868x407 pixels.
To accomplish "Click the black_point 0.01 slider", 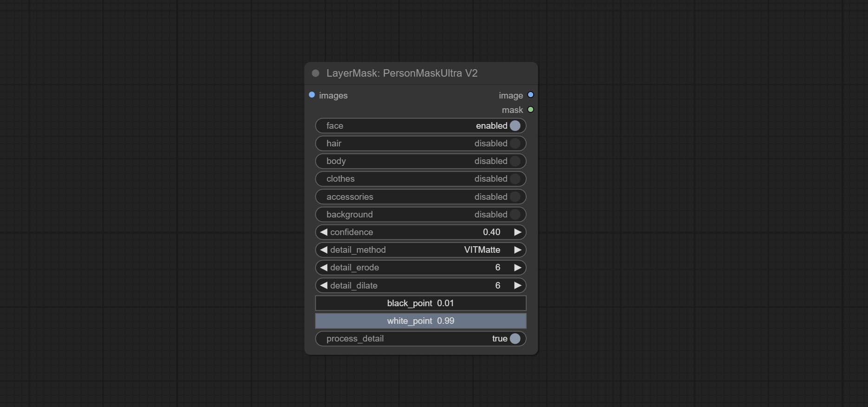I will click(421, 303).
